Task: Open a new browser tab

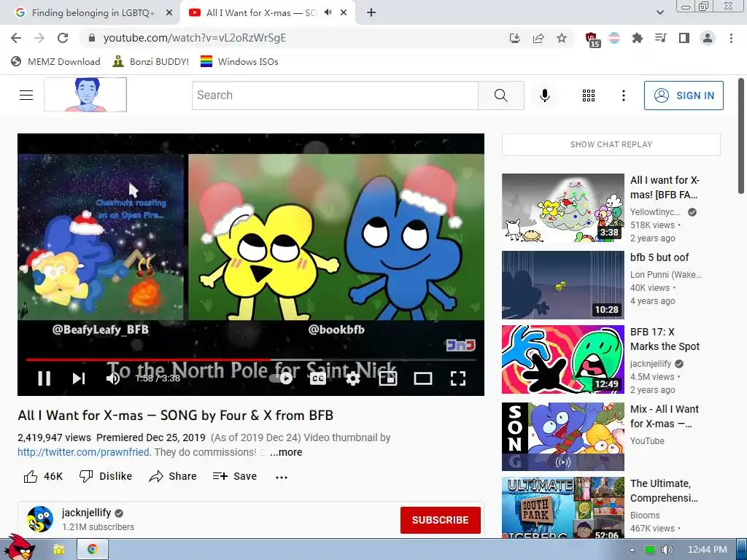Action: pos(371,13)
